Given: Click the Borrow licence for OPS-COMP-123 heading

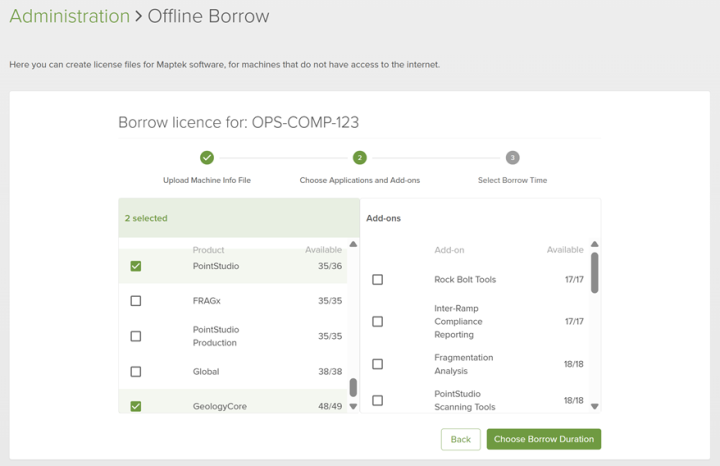Looking at the screenshot, I should pos(238,123).
